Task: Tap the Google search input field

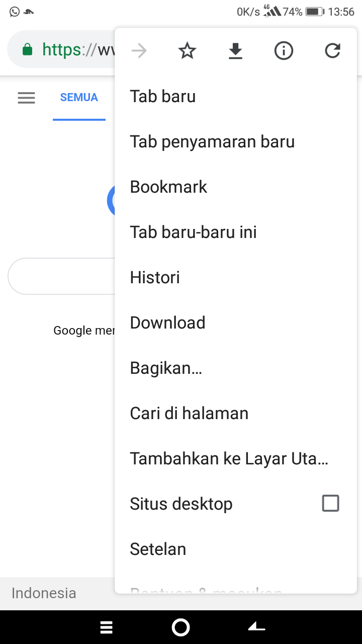Action: click(x=61, y=276)
